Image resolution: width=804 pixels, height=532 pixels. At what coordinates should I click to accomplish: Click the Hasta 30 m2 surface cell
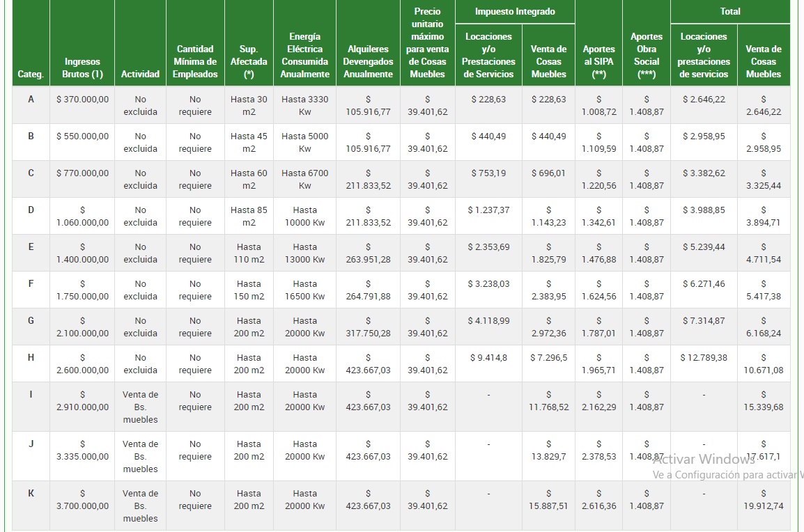pyautogui.click(x=249, y=105)
